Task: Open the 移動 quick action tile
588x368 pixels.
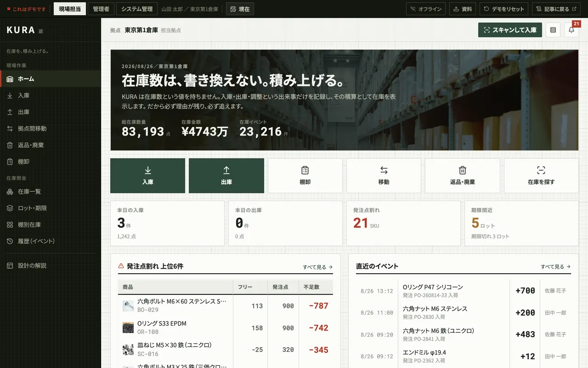Action: (384, 176)
